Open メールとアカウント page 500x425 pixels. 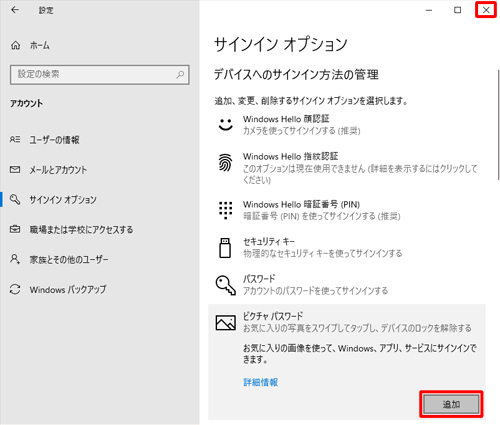click(x=58, y=170)
